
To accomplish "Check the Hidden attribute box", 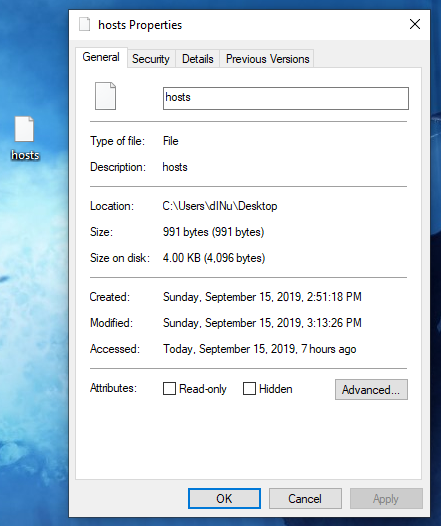I will [249, 389].
